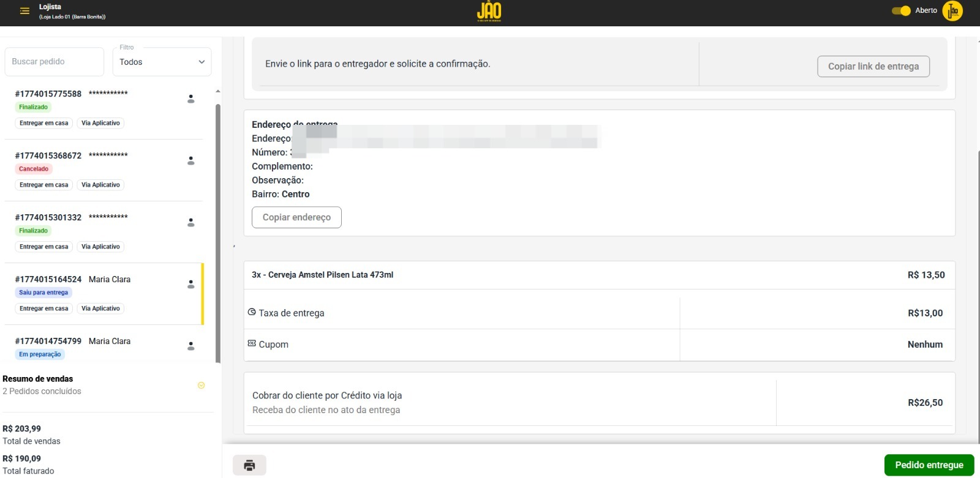Select order #1774014754799 in preparation
This screenshot has height=478, width=980.
[104, 344]
